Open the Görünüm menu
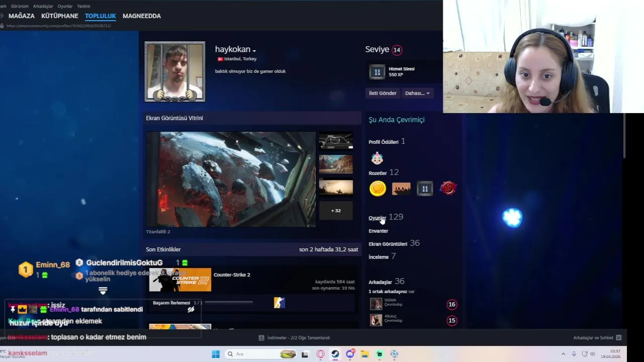This screenshot has width=644, height=362. pyautogui.click(x=20, y=6)
